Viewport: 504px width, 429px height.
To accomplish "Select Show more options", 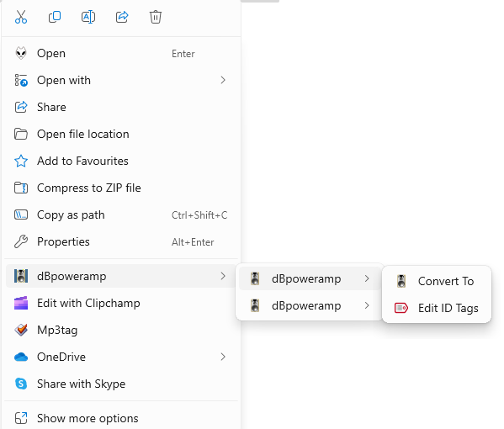I will 121,418.
